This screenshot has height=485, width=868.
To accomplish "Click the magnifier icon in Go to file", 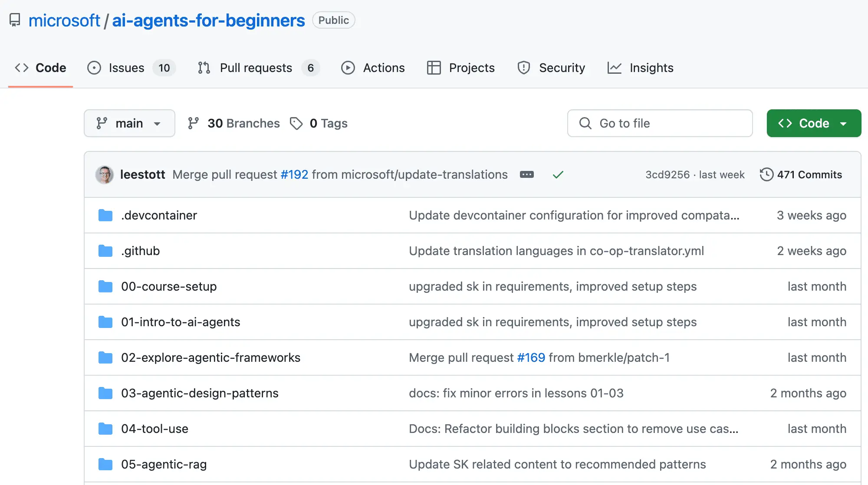I will (x=585, y=123).
